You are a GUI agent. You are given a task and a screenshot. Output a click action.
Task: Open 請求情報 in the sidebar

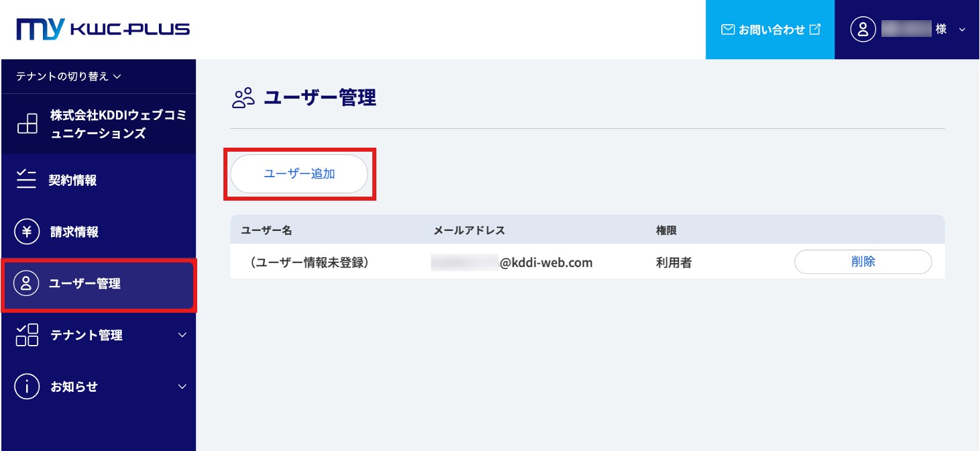point(98,232)
